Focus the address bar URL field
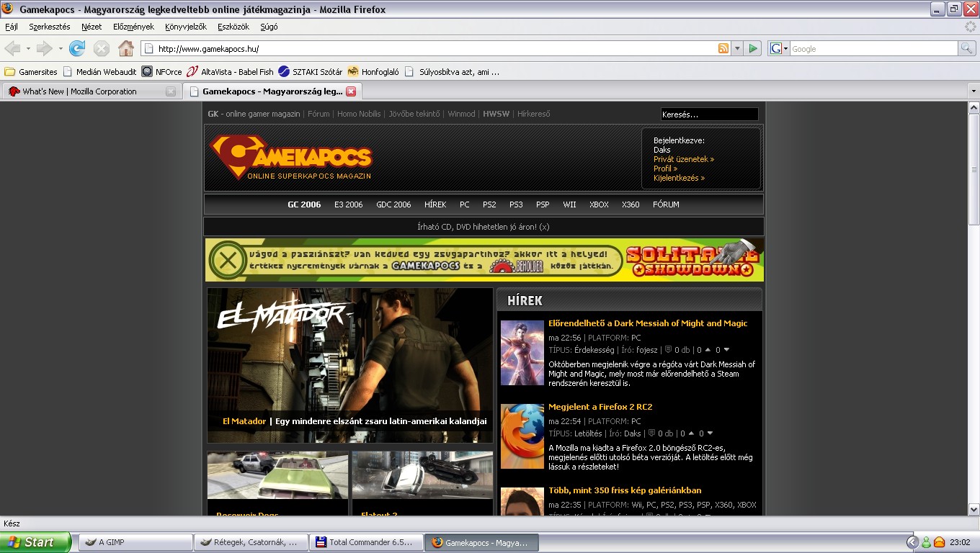Image resolution: width=980 pixels, height=553 pixels. [x=436, y=48]
